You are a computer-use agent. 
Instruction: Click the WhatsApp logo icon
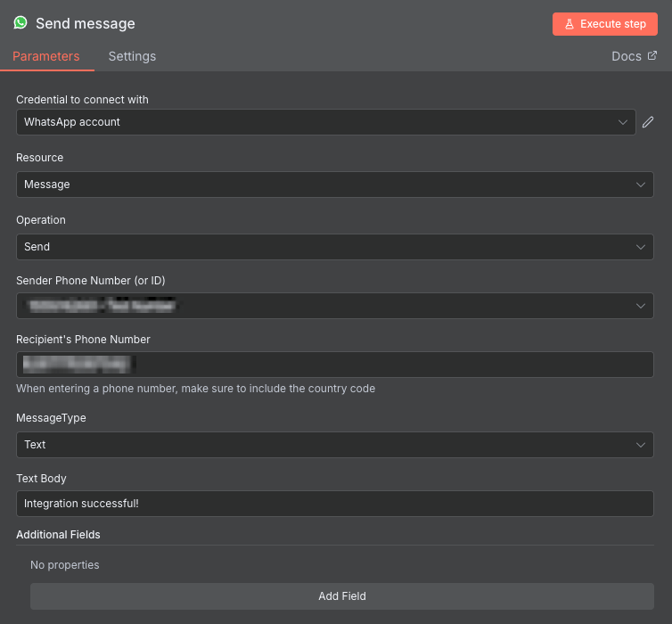20,23
